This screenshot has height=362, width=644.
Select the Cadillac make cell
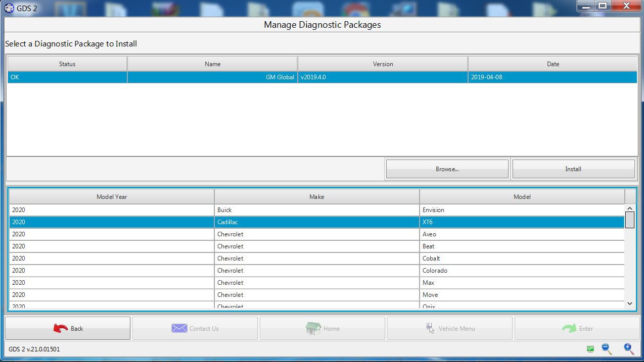click(x=317, y=222)
